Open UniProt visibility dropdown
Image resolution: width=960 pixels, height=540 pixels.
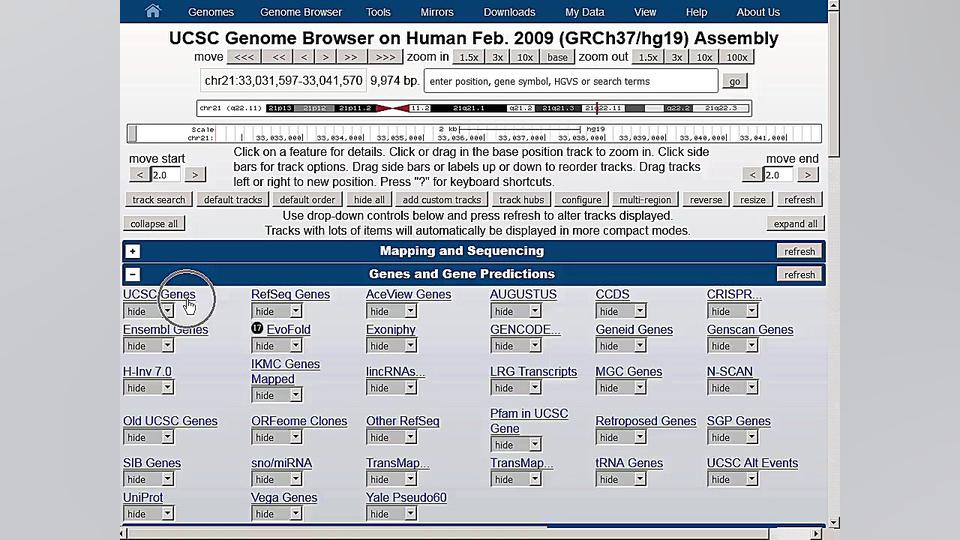(x=149, y=514)
